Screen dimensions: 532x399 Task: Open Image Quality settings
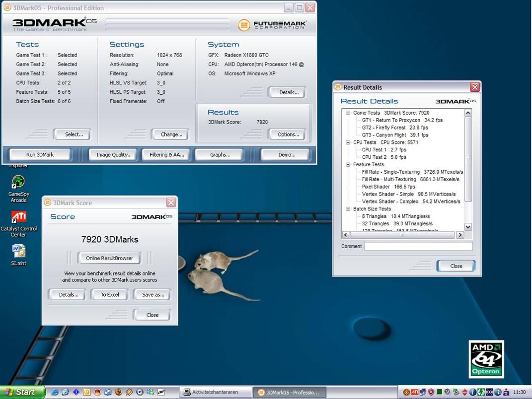click(114, 154)
